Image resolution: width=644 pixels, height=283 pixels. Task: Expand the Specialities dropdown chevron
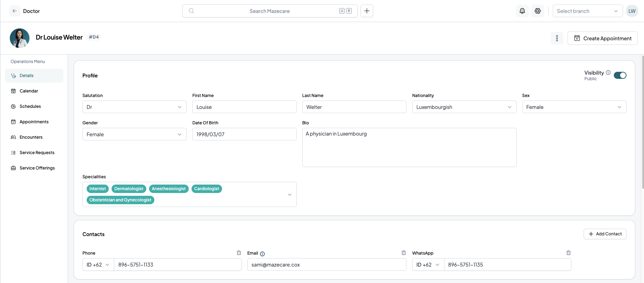[290, 194]
